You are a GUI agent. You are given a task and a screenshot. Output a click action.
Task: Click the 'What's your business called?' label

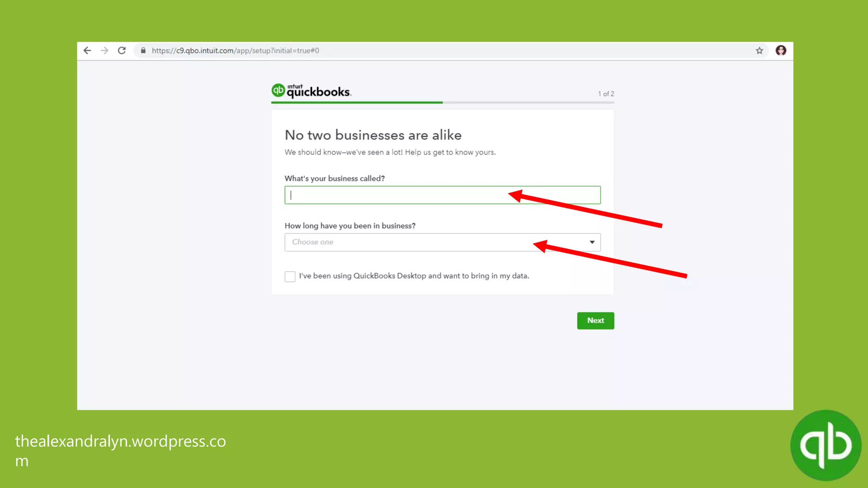point(335,178)
